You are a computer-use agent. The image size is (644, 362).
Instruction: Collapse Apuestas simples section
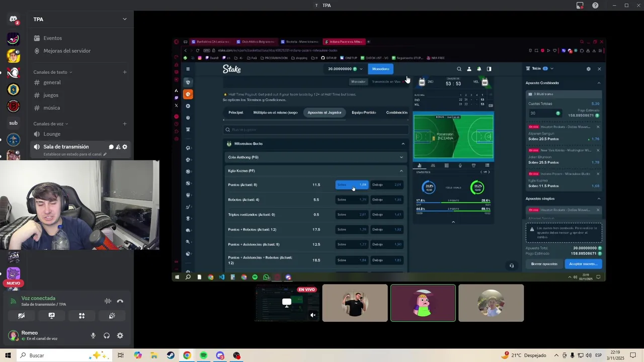[x=599, y=199]
